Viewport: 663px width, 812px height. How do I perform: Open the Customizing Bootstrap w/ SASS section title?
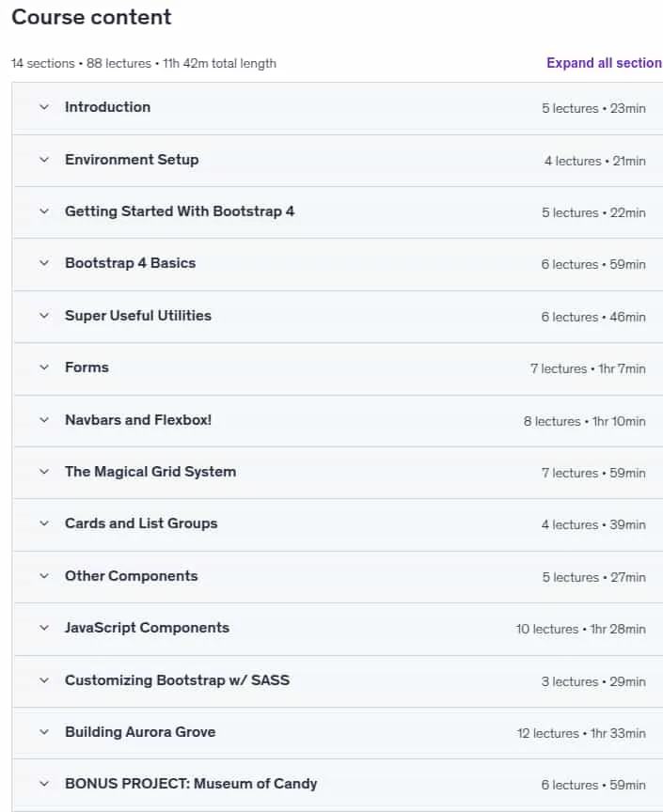pyautogui.click(x=177, y=679)
